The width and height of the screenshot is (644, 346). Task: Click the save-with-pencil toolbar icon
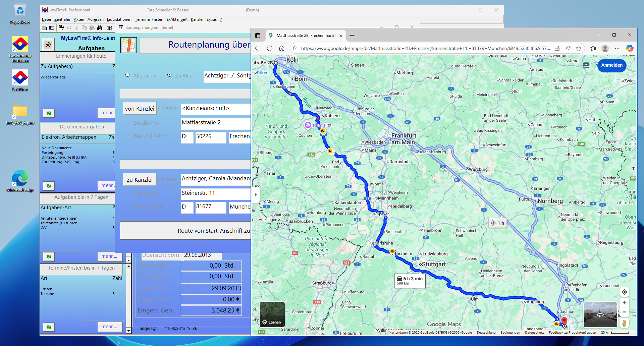point(61,28)
